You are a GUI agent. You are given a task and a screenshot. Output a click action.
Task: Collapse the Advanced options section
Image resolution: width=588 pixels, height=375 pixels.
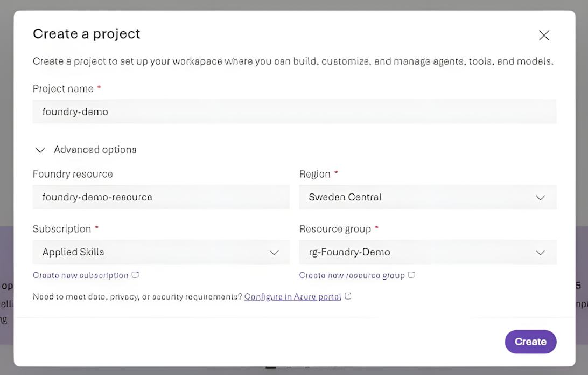(40, 150)
